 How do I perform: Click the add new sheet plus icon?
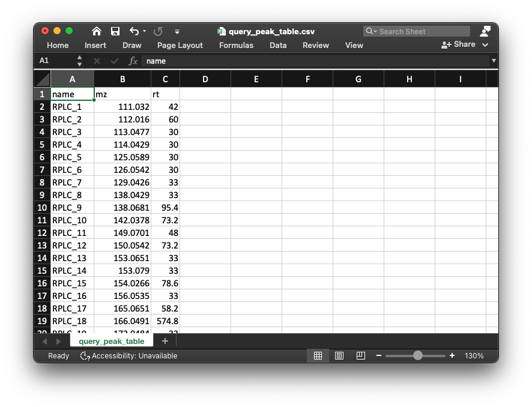coord(165,341)
